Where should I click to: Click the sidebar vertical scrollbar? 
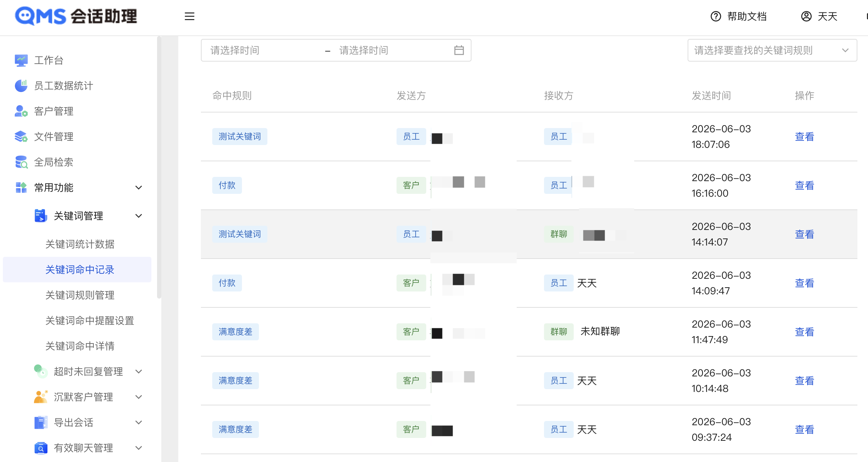click(159, 168)
